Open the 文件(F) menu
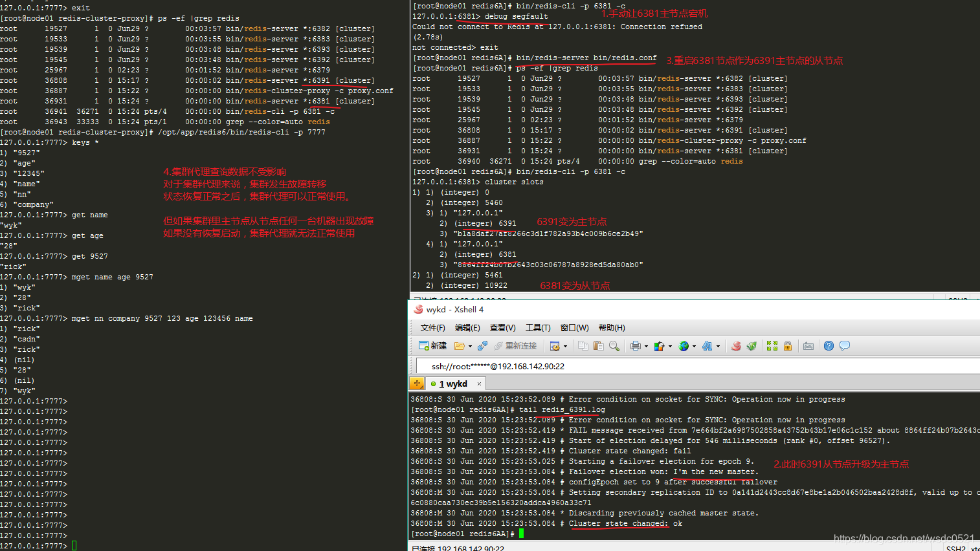Image resolution: width=980 pixels, height=551 pixels. [433, 328]
